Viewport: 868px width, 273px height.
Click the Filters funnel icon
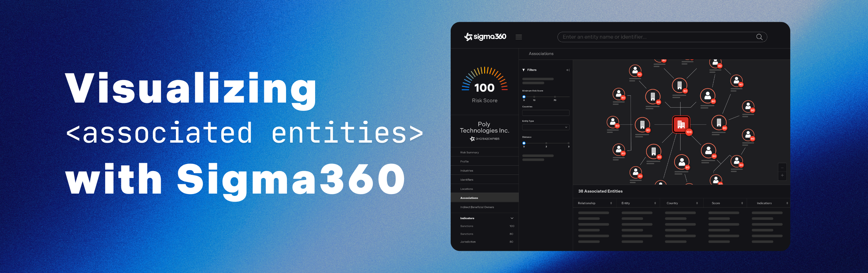point(524,70)
